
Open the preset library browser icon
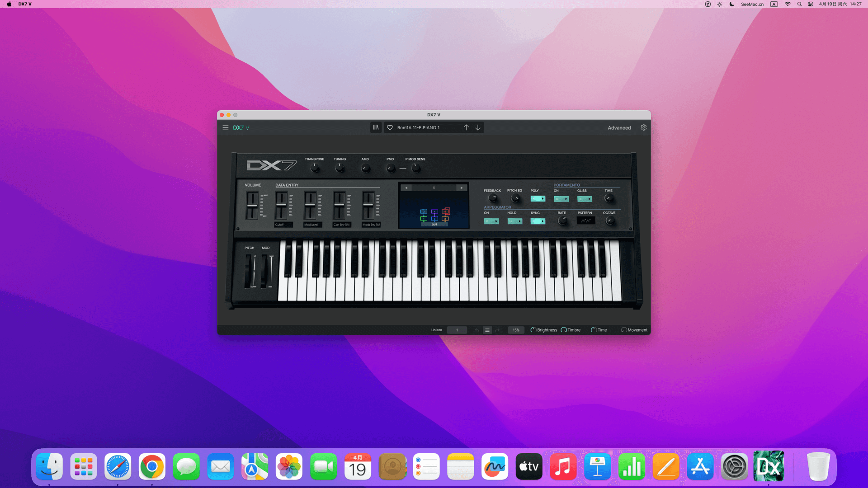(376, 127)
